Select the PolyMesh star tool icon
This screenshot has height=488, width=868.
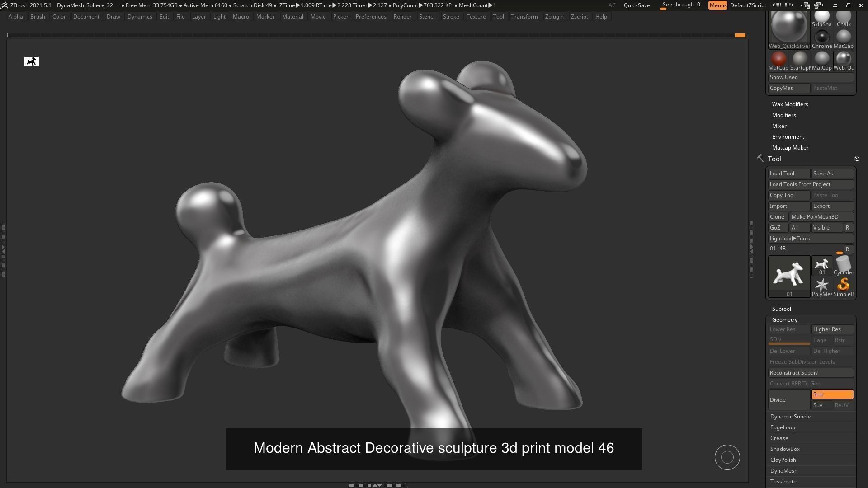pyautogui.click(x=821, y=287)
